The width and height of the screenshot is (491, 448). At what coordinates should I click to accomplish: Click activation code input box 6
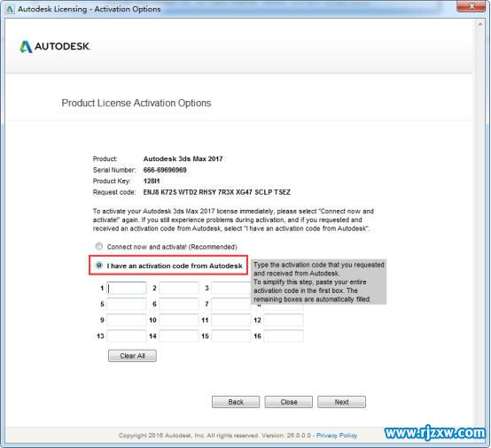179,304
